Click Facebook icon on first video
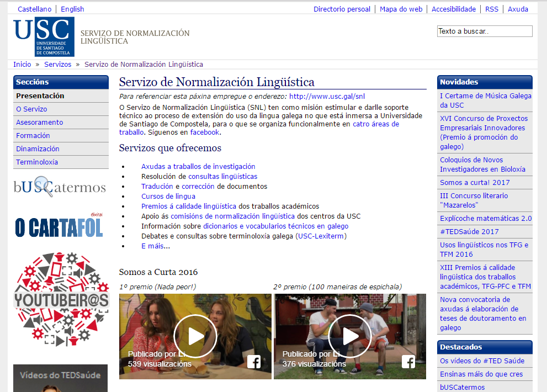This screenshot has width=547, height=392. coord(254,362)
